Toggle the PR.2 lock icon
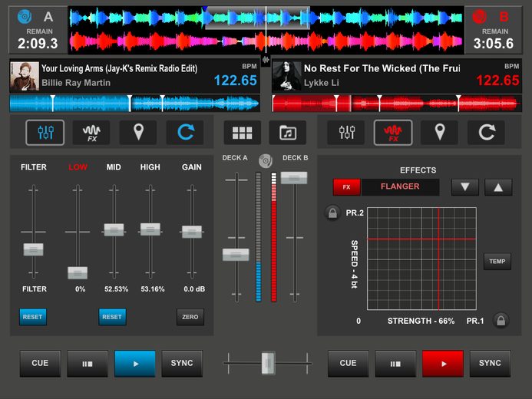 tap(332, 213)
